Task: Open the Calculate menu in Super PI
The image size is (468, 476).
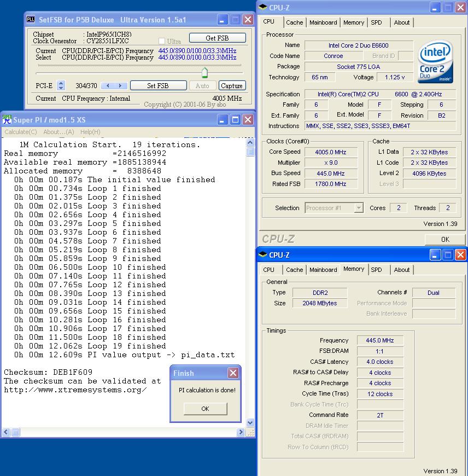Action: coord(20,132)
